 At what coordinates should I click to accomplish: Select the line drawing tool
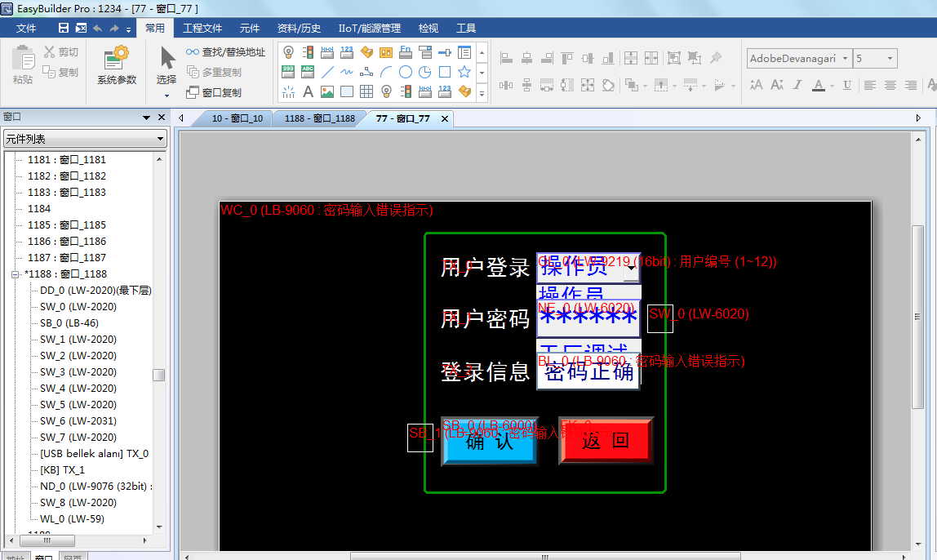pos(326,72)
